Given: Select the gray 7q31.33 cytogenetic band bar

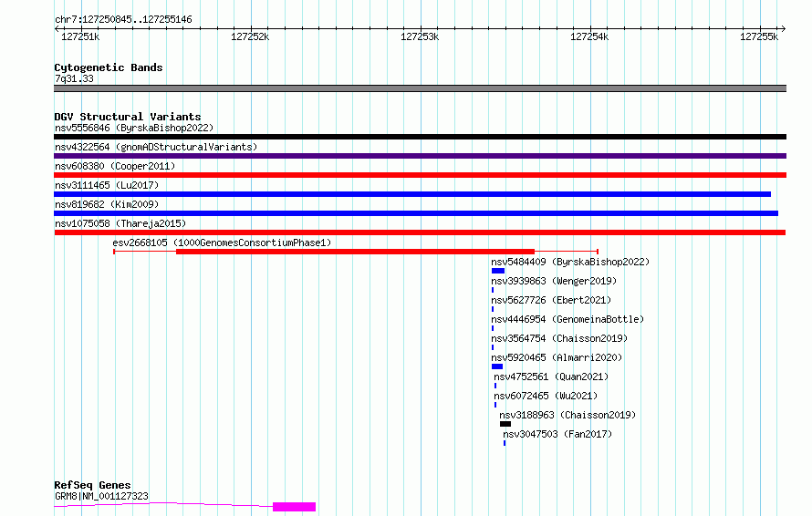Looking at the screenshot, I should click(420, 88).
